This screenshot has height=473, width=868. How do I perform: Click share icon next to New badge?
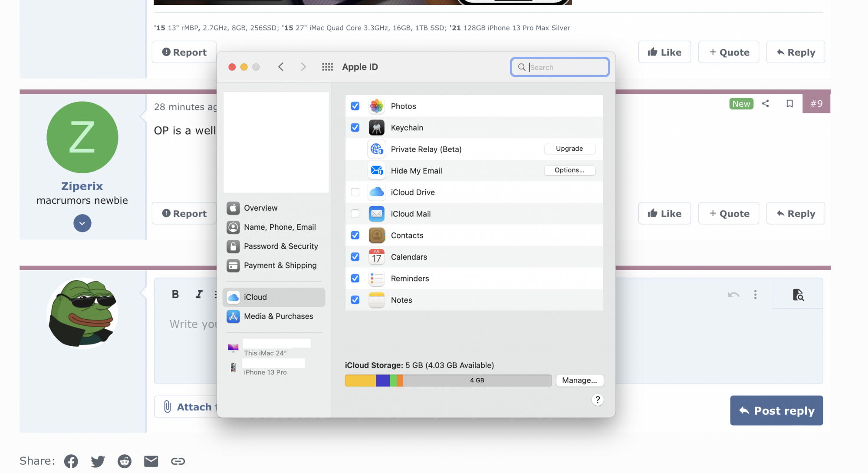766,104
